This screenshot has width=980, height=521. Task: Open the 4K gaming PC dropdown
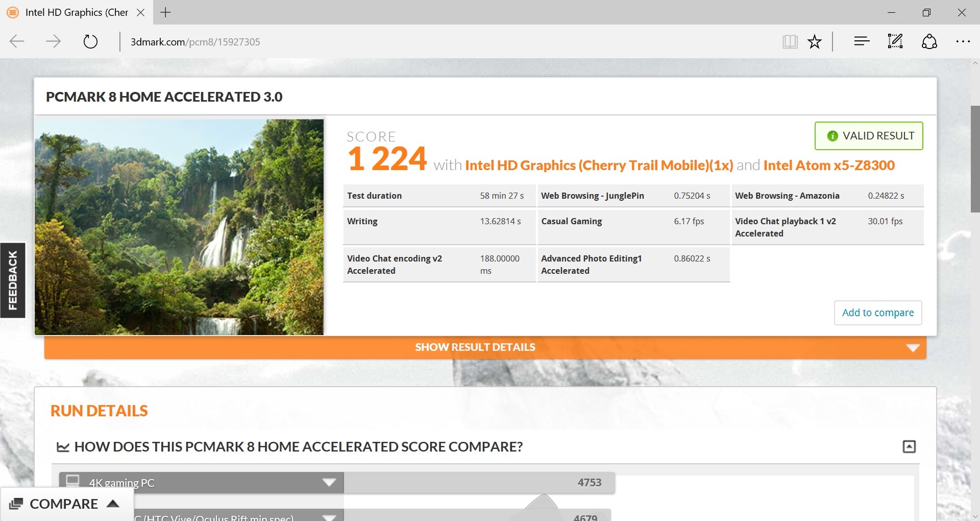202,482
